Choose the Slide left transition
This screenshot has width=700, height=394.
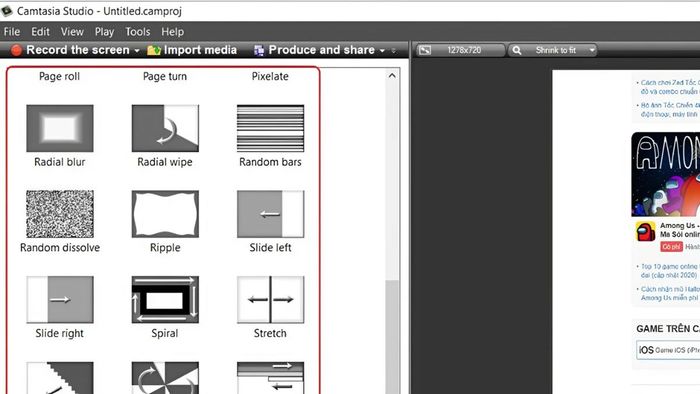[x=271, y=214]
